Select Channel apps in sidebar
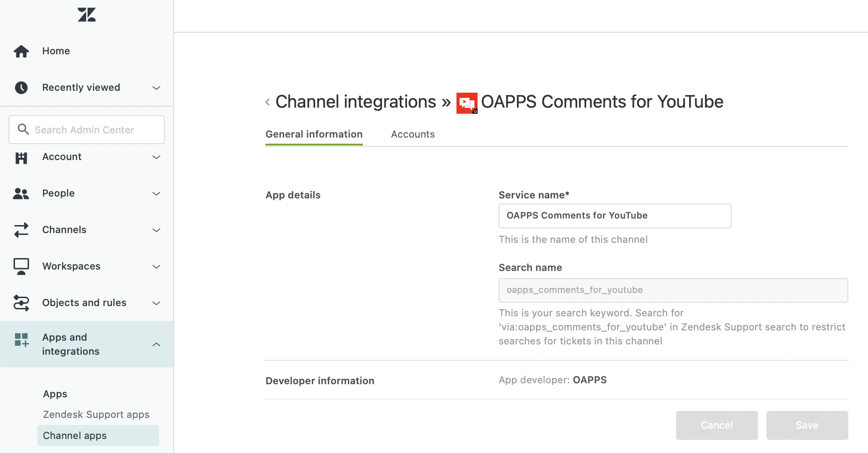Image resolution: width=868 pixels, height=453 pixels. 98,436
